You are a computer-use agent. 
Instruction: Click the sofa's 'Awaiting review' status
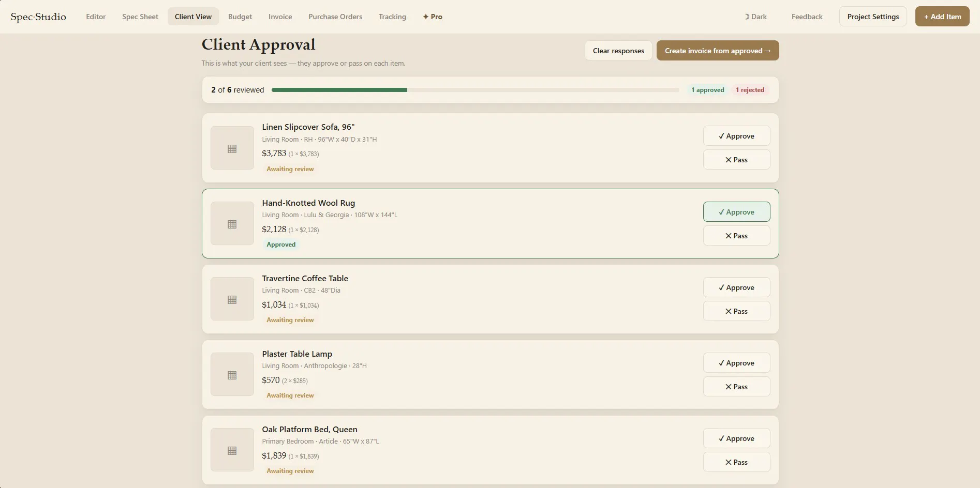[290, 169]
